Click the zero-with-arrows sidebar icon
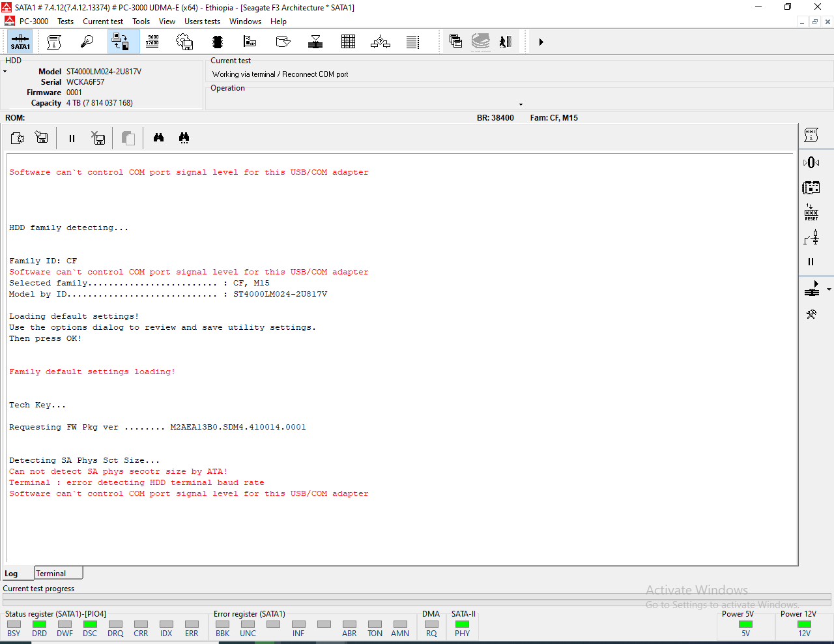Viewport: 834px width, 644px height. [x=811, y=162]
